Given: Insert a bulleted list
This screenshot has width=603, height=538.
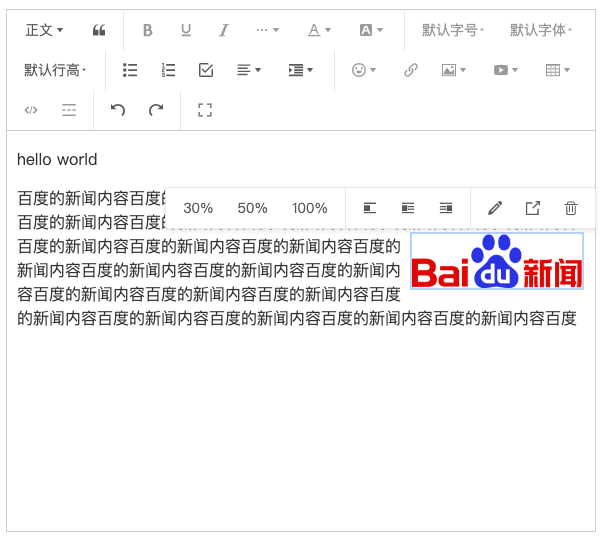Looking at the screenshot, I should pos(130,70).
